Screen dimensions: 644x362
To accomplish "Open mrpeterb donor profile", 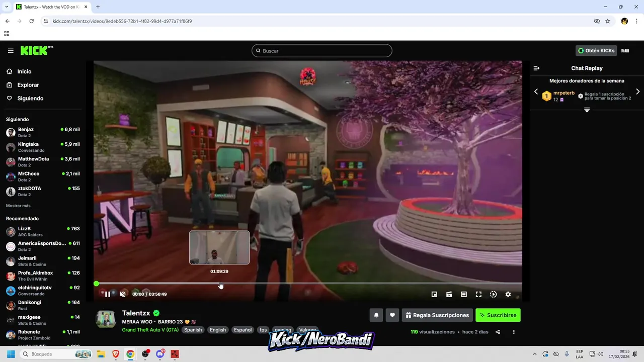I will tap(564, 93).
